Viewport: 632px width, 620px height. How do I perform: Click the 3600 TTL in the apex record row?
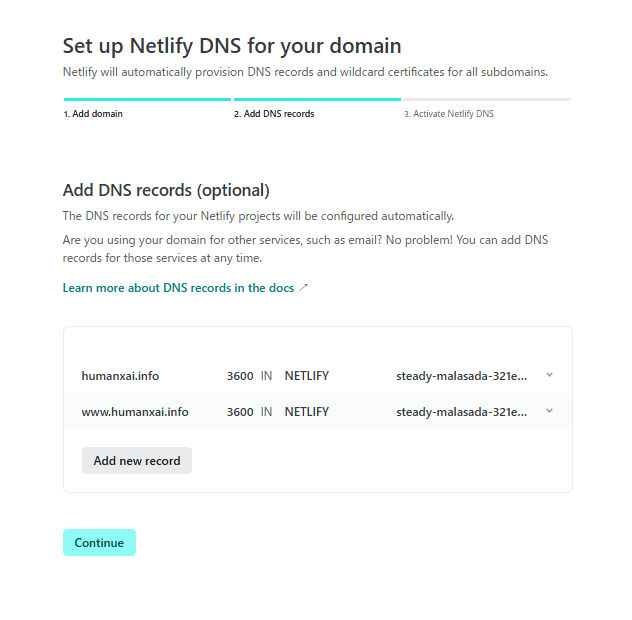click(240, 376)
